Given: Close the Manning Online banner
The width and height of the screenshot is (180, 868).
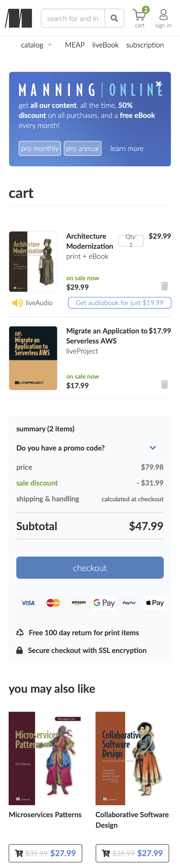Looking at the screenshot, I should [x=159, y=84].
